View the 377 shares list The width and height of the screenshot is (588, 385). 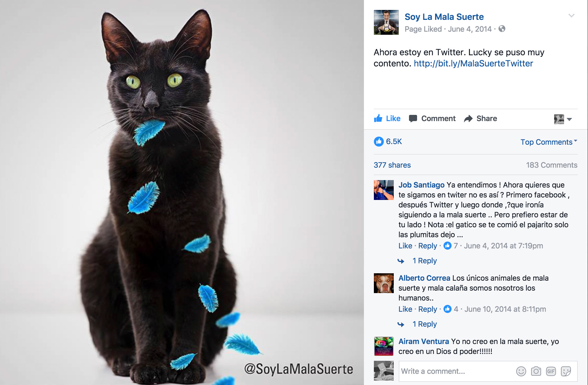pos(392,165)
